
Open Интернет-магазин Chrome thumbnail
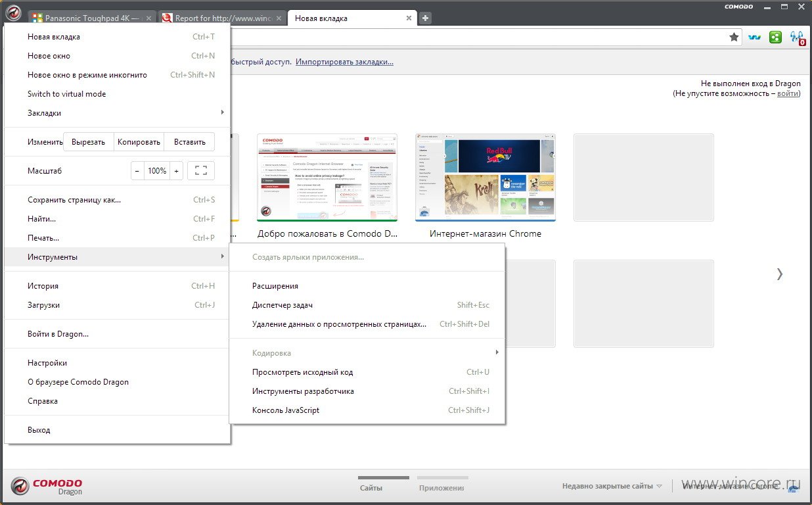(x=485, y=178)
